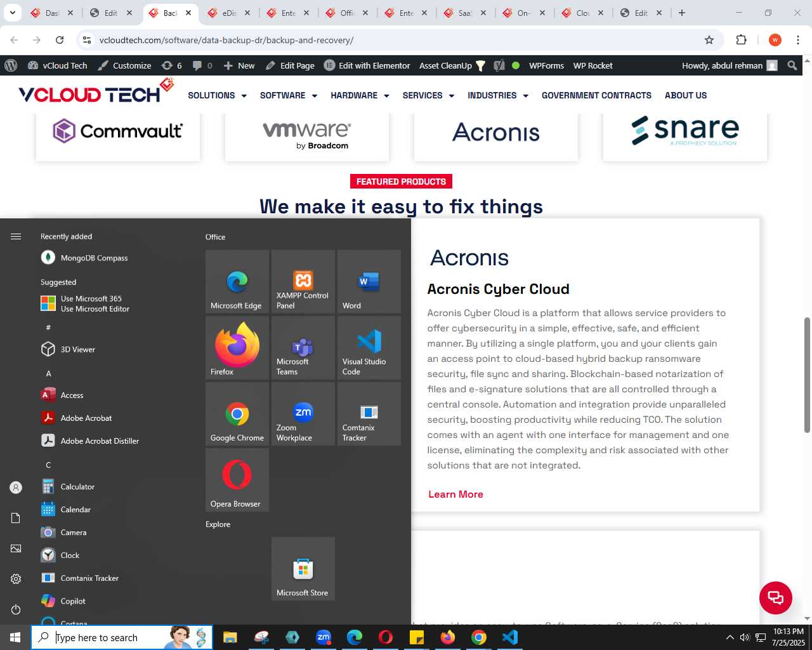Screen dimensions: 812x650
Task: Expand Start menu hamburger button
Action: pos(16,236)
